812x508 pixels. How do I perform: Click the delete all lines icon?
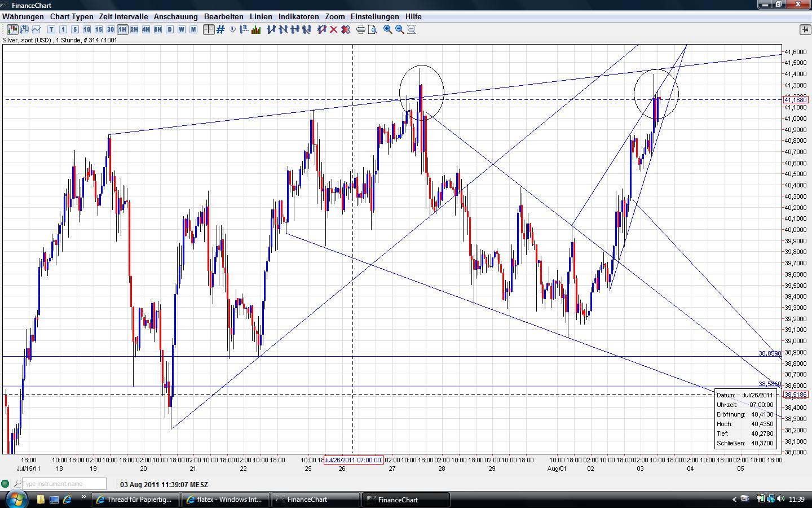[345, 29]
